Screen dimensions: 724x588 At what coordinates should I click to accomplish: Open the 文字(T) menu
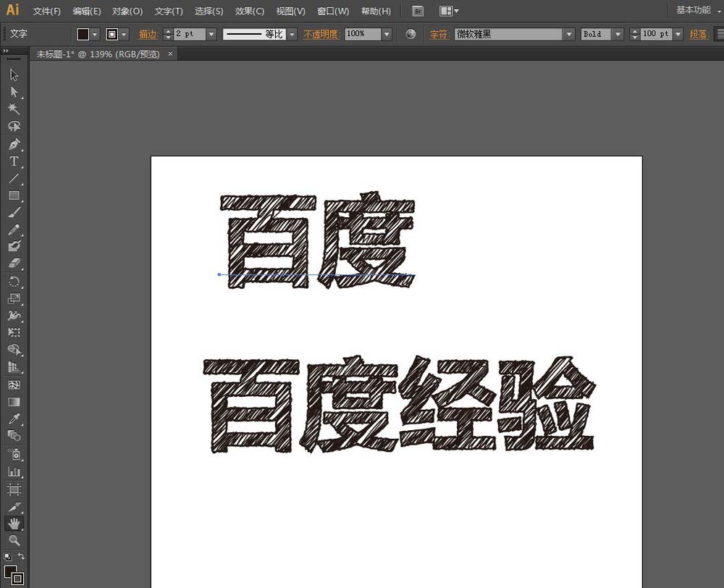[x=169, y=11]
